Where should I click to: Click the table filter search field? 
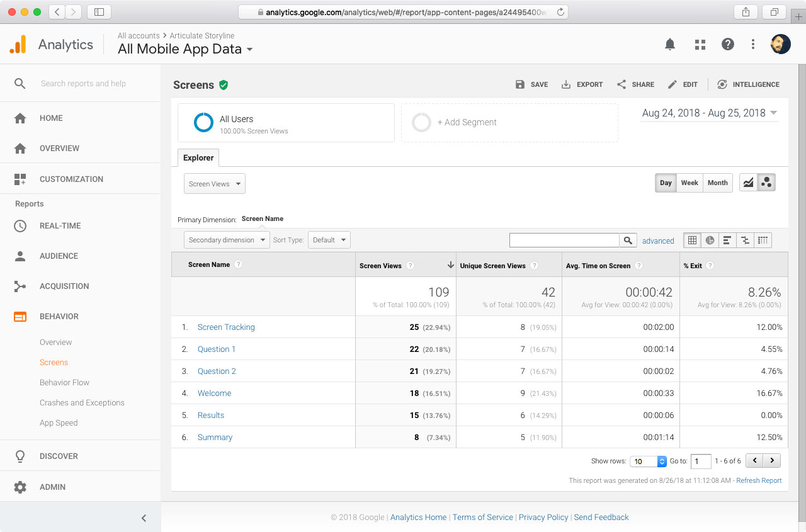coord(564,240)
